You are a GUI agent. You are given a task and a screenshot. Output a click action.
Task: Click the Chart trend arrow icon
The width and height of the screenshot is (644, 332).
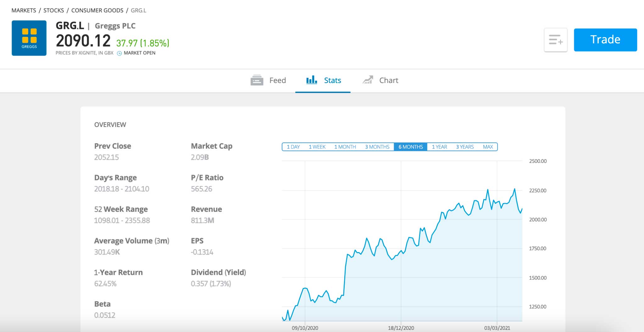(368, 80)
